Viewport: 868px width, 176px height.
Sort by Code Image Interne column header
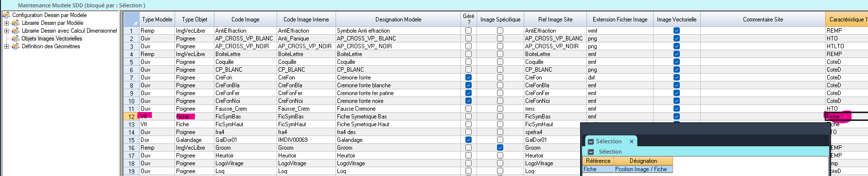click(x=306, y=20)
